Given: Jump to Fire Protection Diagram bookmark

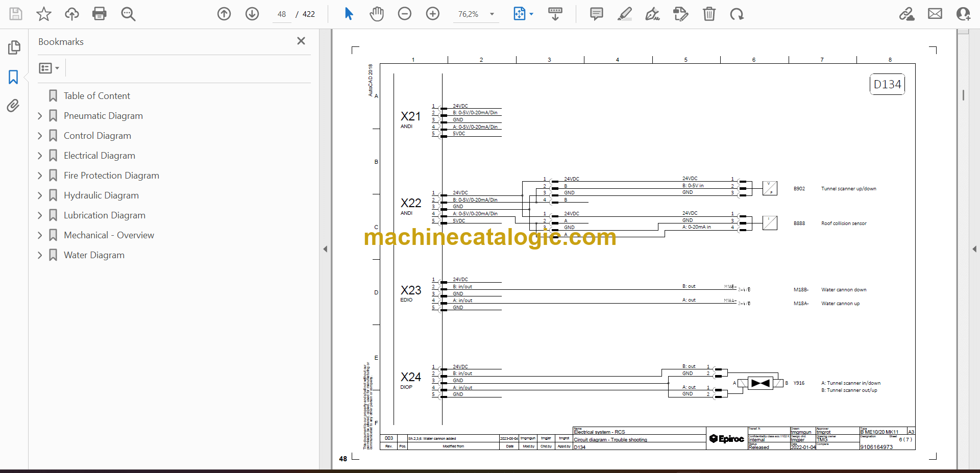Looking at the screenshot, I should click(111, 176).
